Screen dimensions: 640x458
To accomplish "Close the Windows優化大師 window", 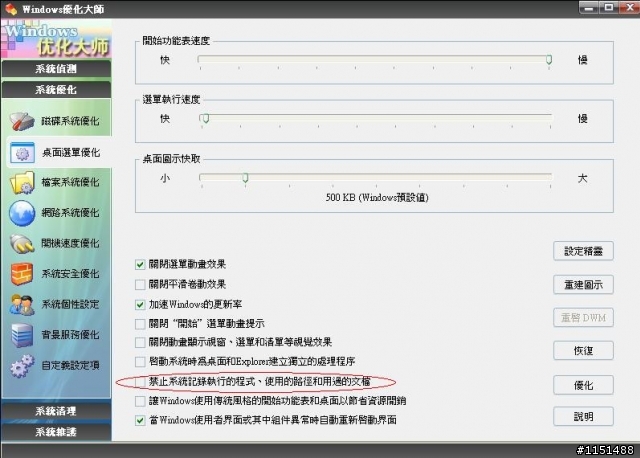I will tap(629, 8).
